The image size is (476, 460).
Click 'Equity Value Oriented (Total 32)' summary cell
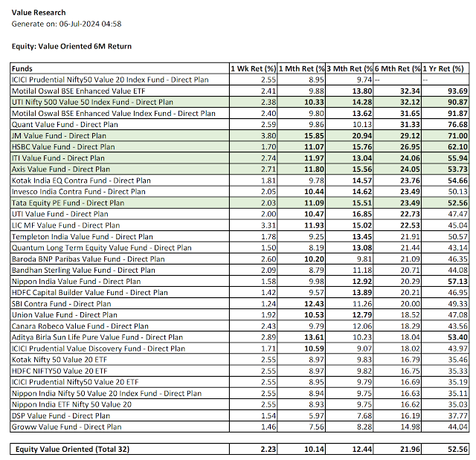(x=120, y=449)
